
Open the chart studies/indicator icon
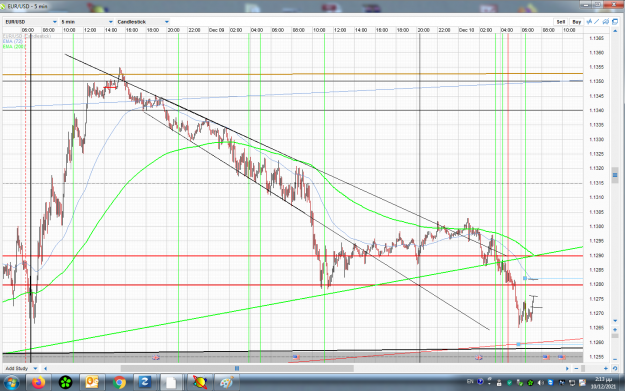click(589, 22)
